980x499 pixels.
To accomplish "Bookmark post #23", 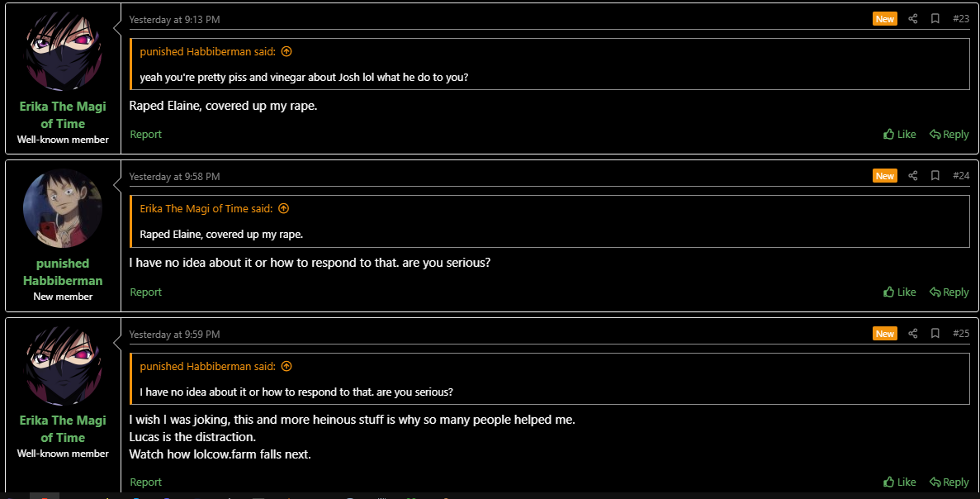I will (x=935, y=19).
